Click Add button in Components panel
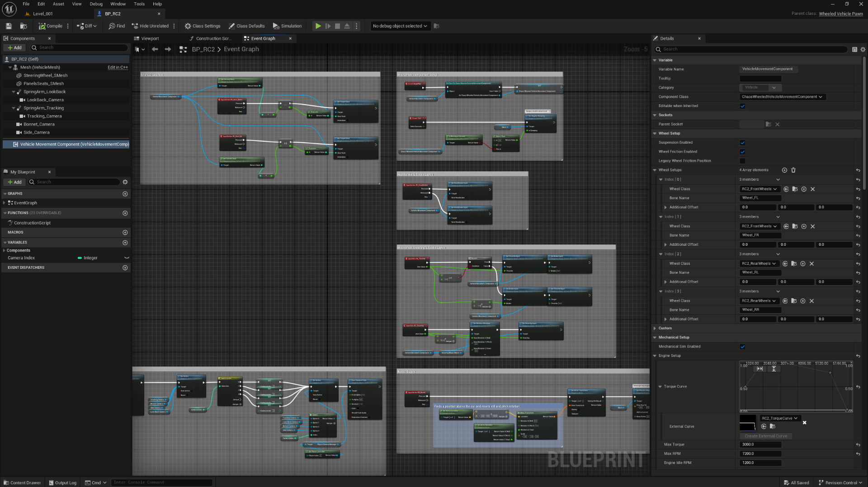The width and height of the screenshot is (868, 487). (14, 48)
